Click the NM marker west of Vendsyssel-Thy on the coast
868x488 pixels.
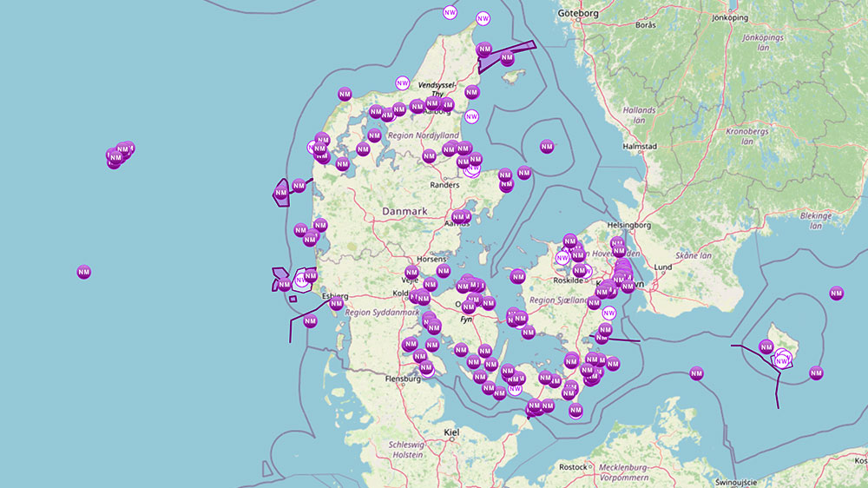345,94
